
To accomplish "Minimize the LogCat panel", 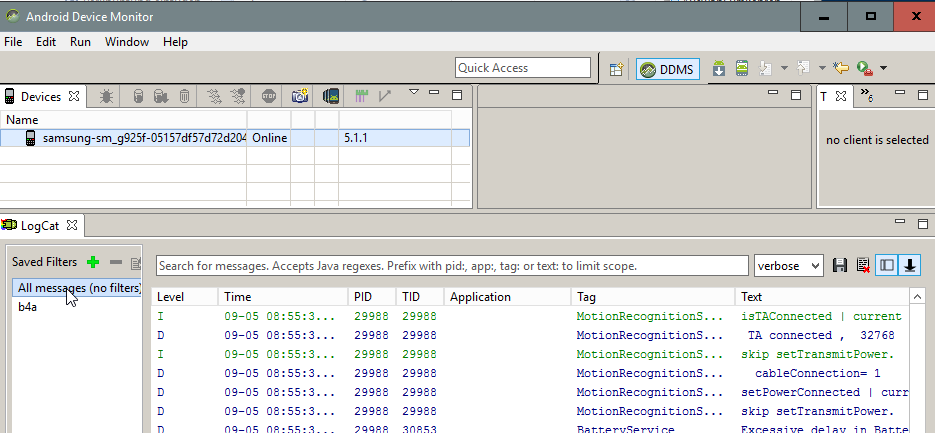I will coord(900,221).
